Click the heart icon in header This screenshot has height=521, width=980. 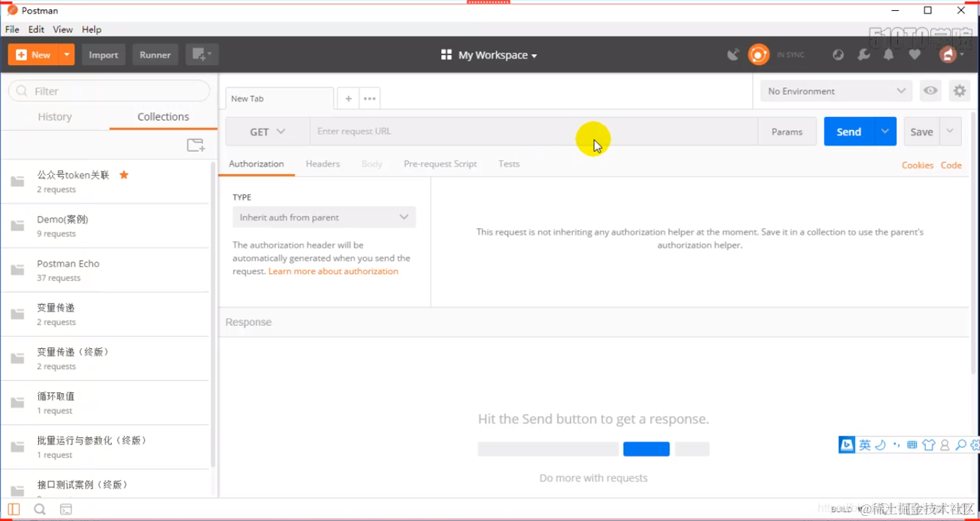coord(914,55)
